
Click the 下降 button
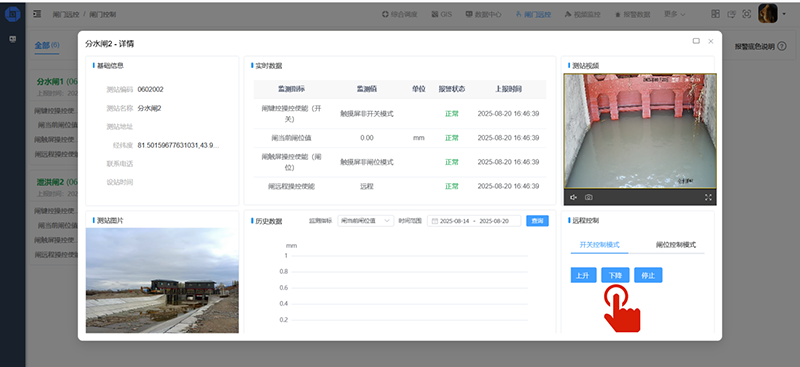[615, 275]
